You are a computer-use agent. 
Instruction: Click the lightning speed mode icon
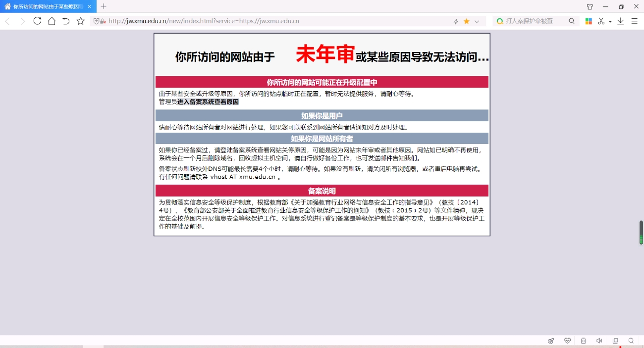pyautogui.click(x=456, y=21)
